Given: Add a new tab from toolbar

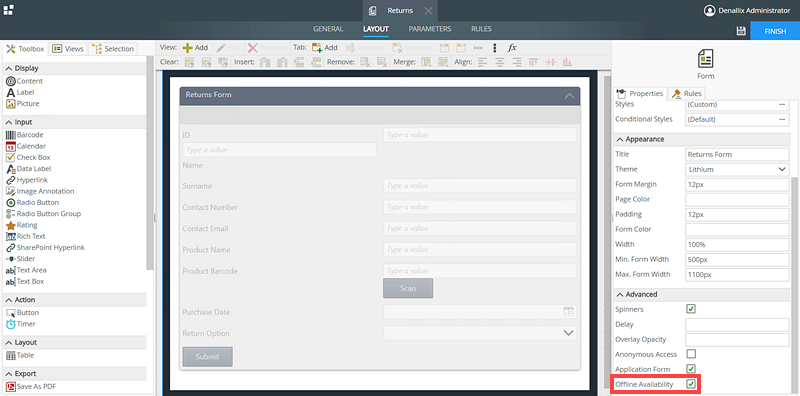Looking at the screenshot, I should click(324, 47).
